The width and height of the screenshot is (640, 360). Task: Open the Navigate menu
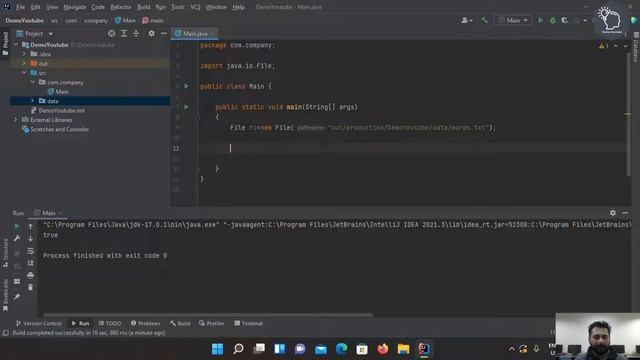coord(75,7)
